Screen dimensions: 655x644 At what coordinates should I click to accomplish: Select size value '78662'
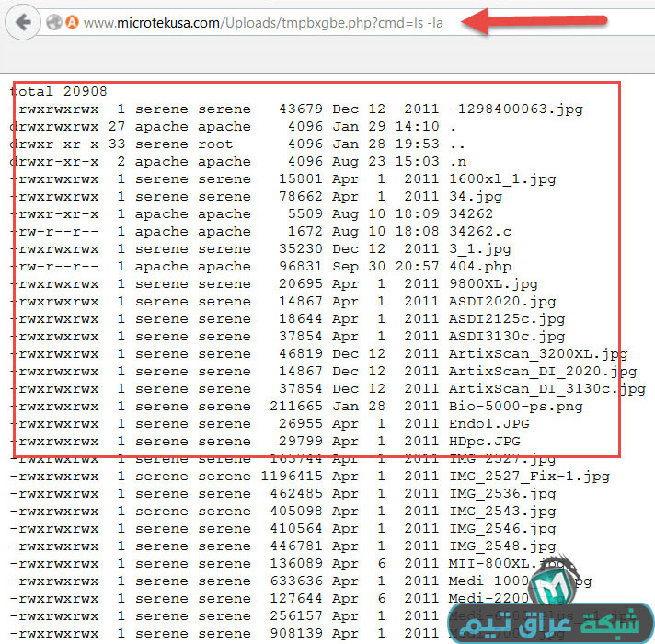301,196
